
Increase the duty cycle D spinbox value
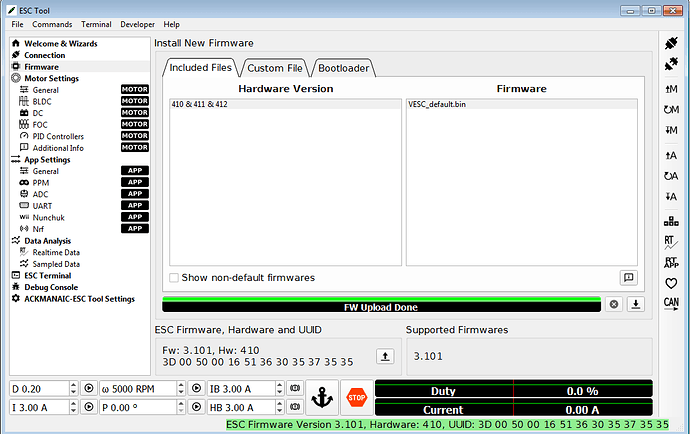71,384
